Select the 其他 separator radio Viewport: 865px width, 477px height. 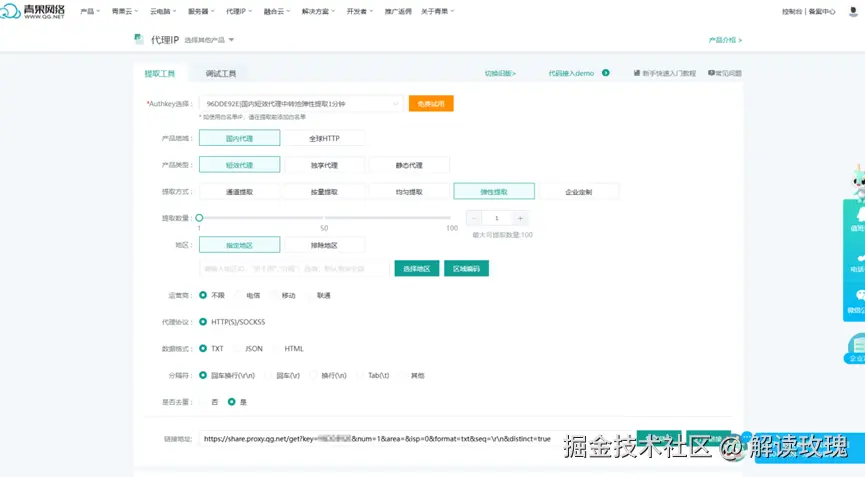coord(403,375)
